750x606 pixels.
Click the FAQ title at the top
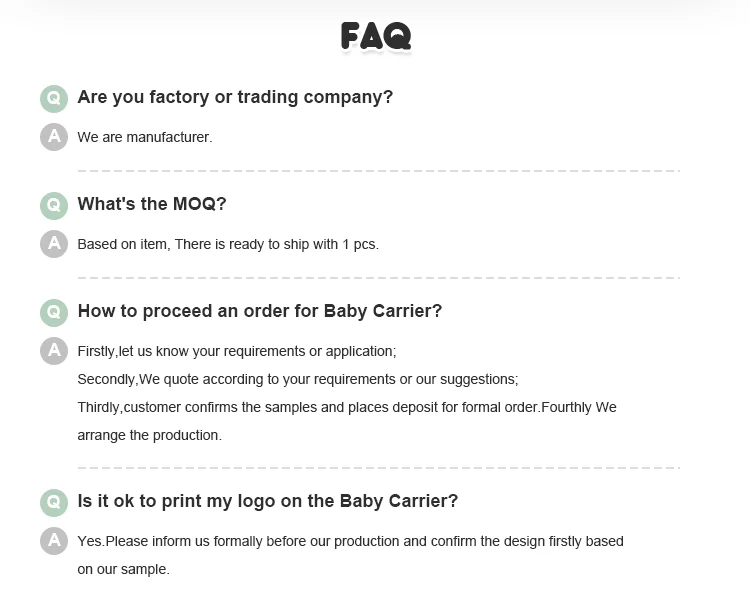pos(375,37)
